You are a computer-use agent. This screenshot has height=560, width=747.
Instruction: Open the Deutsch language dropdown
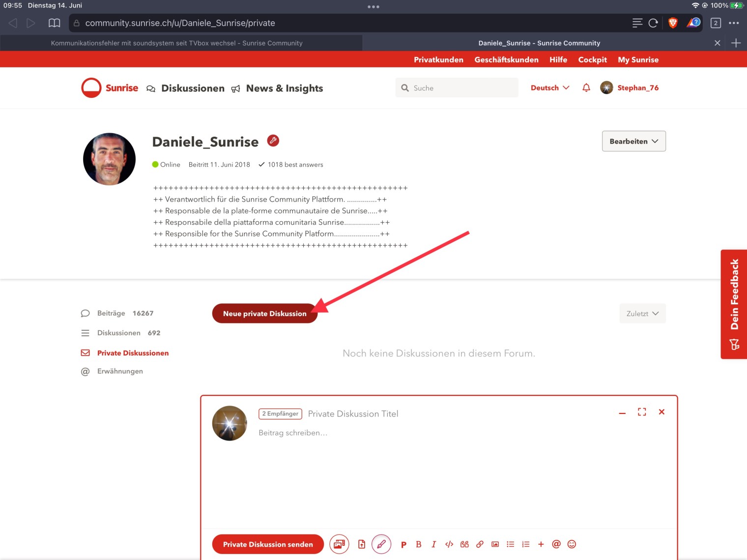click(550, 88)
